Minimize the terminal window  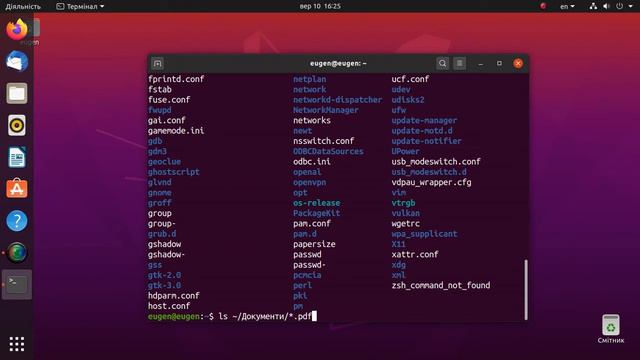(481, 63)
